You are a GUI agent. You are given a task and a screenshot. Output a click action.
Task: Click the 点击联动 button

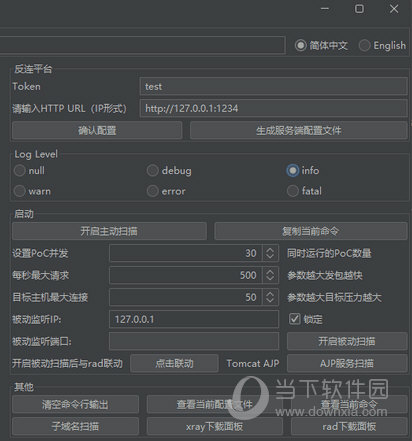point(174,363)
